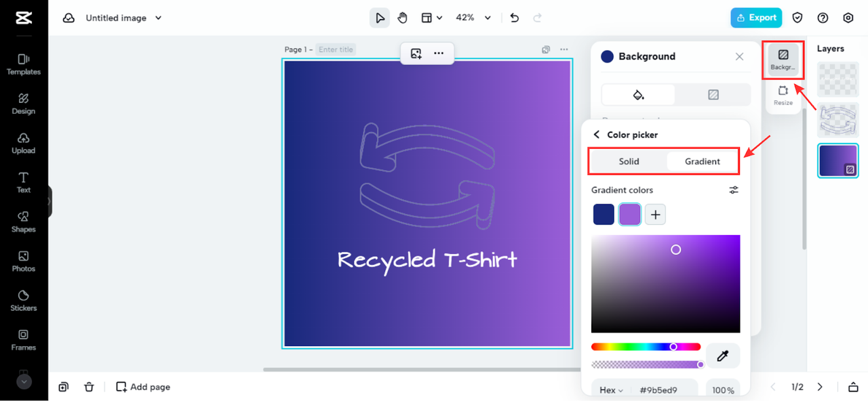Go to the previous page arrow
This screenshot has width=868, height=403.
click(x=773, y=387)
